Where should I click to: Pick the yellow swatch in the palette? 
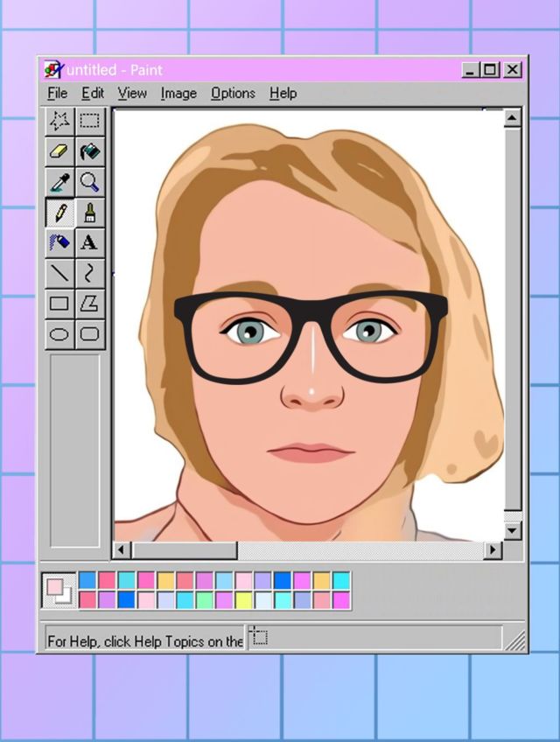243,600
